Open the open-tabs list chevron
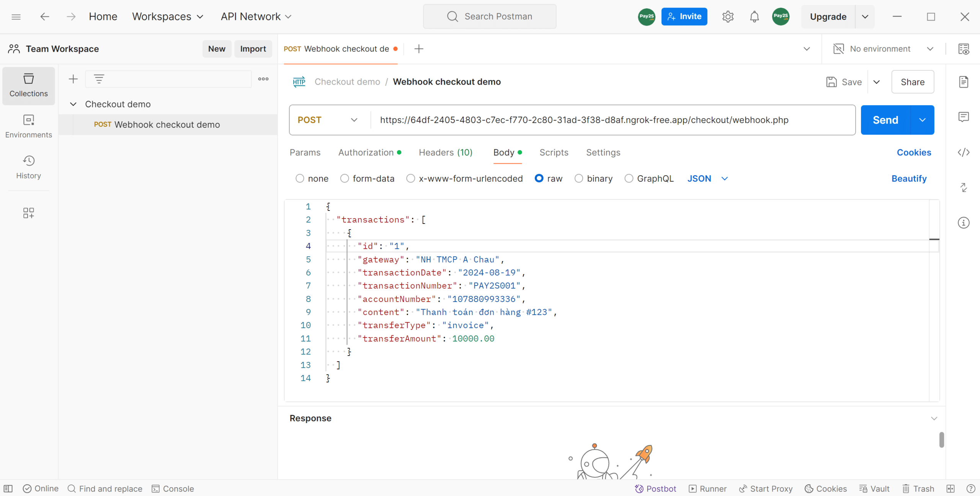The height and width of the screenshot is (496, 980). point(807,49)
